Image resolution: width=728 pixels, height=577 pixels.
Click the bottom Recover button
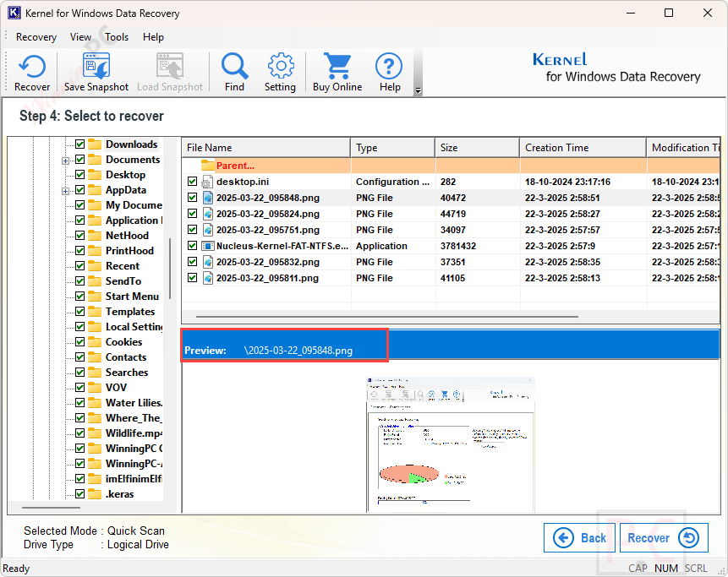(x=664, y=538)
